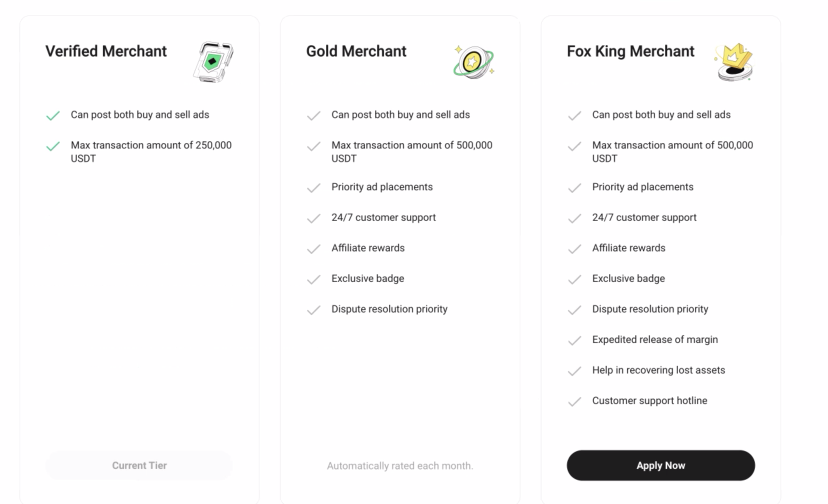Click checkmark beside Customer support hotline
Image resolution: width=828 pixels, height=504 pixels.
tap(574, 402)
